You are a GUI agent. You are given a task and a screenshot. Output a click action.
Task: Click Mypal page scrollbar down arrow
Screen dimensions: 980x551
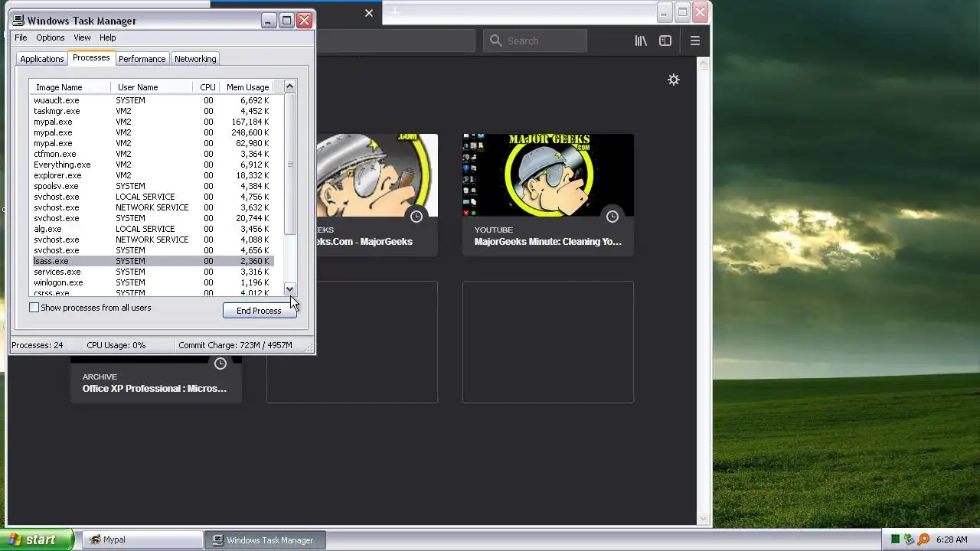coord(704,518)
